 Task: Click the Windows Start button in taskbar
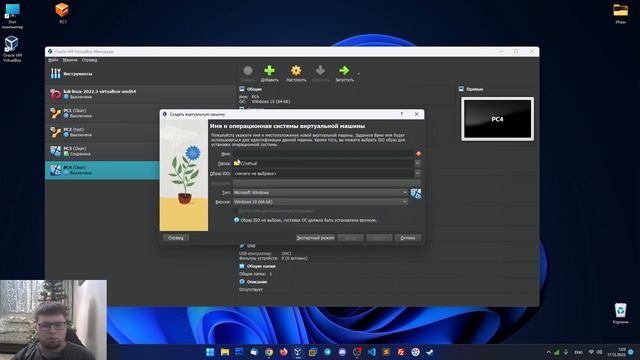pyautogui.click(x=210, y=352)
